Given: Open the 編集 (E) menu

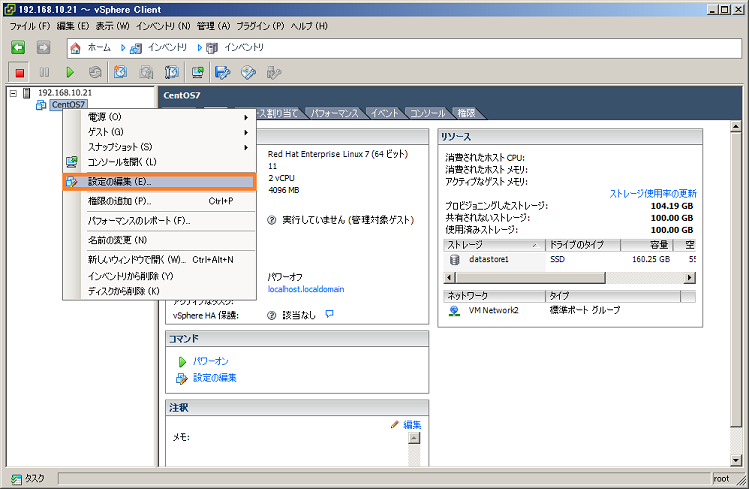Looking at the screenshot, I should (73, 26).
